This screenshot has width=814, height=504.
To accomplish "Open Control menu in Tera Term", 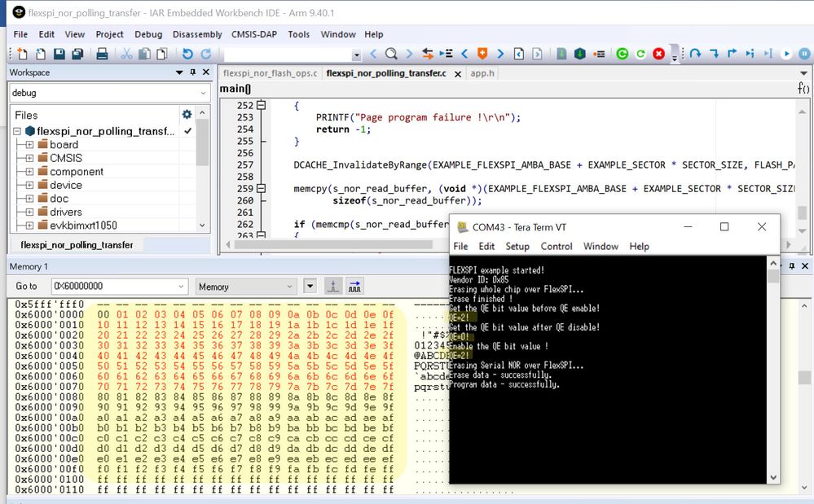I will click(x=557, y=246).
